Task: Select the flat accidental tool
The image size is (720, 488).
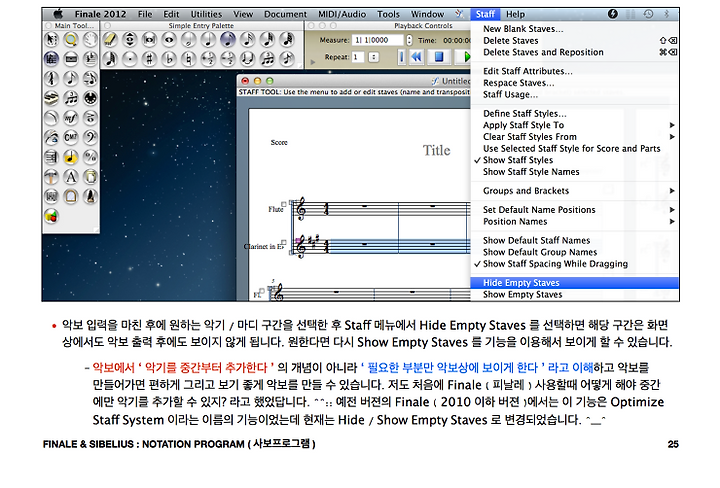Action: tap(169, 59)
